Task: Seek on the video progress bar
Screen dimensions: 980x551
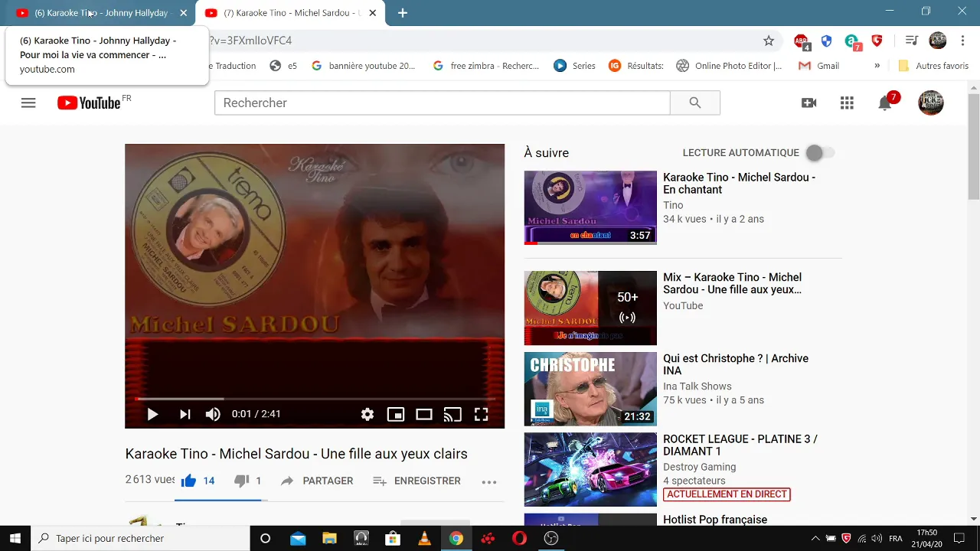Action: click(x=315, y=399)
